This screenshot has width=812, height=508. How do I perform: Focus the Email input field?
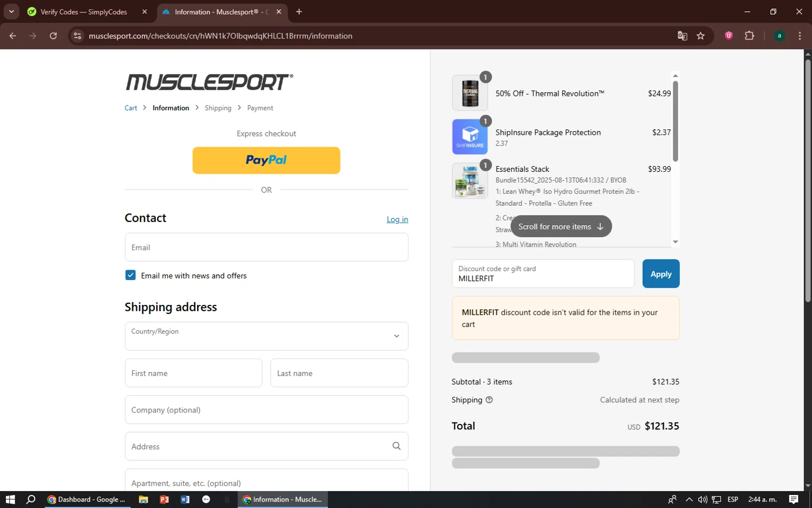pos(266,247)
